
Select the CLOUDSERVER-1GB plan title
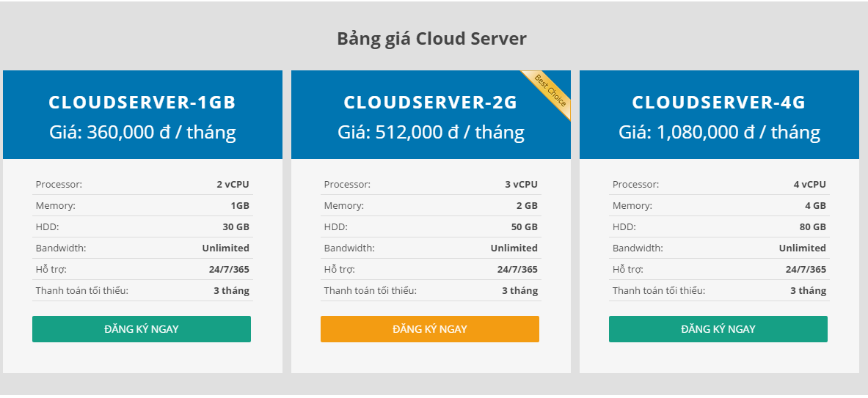pyautogui.click(x=142, y=103)
